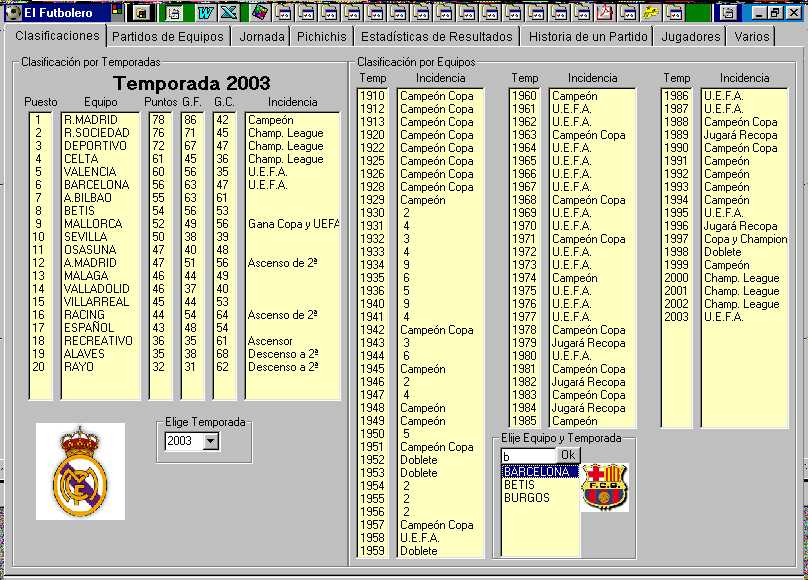The image size is (808, 580).
Task: Click the shortcut icon left of Word
Action: point(174,12)
